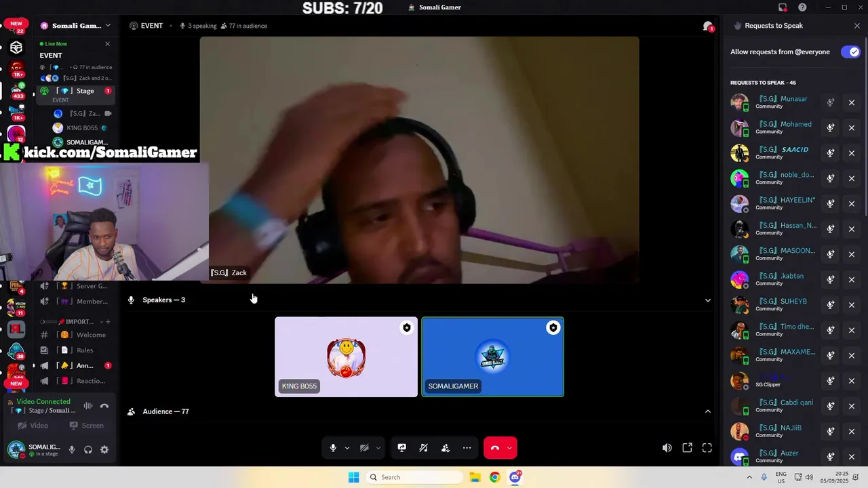Pop out the stage window
This screenshot has width=868, height=488.
point(687,448)
